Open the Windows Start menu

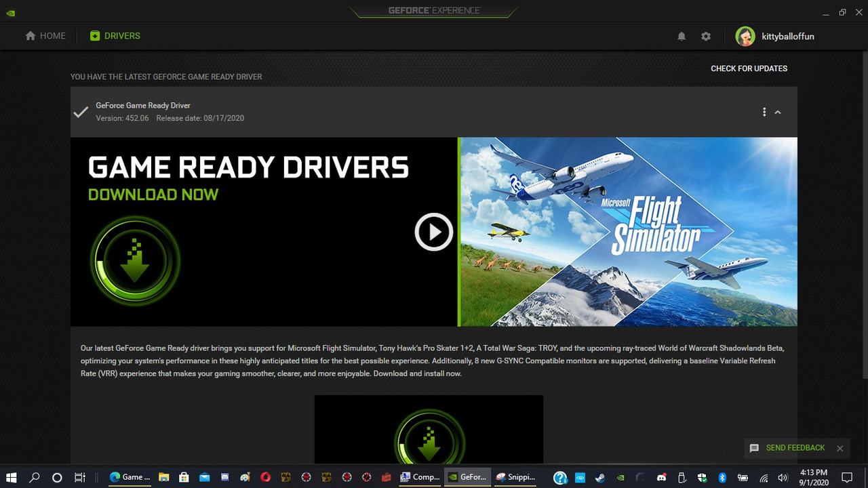click(12, 477)
